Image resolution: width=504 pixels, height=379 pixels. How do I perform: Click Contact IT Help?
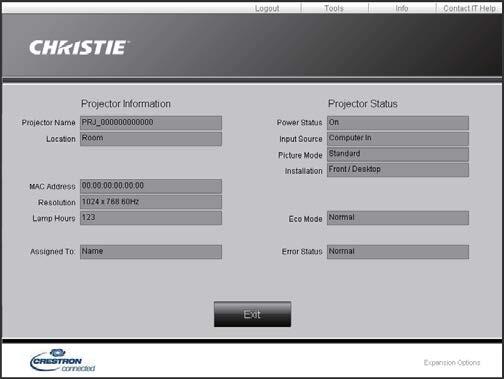(469, 8)
